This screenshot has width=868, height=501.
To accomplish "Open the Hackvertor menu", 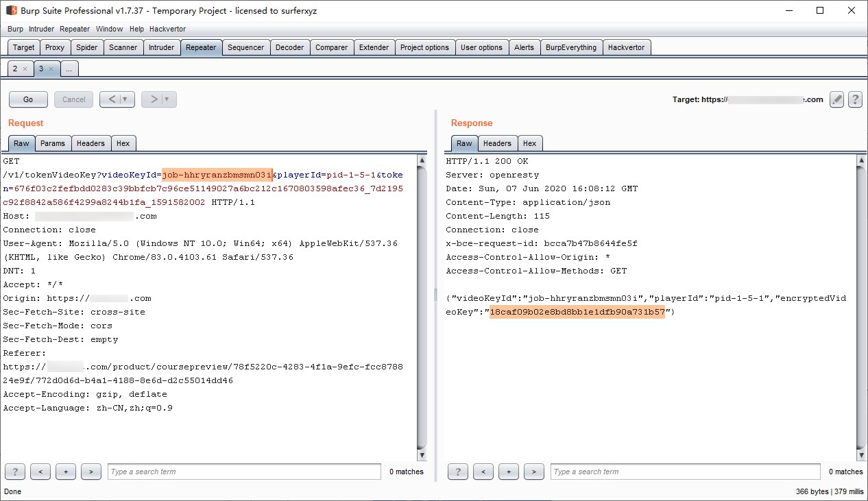I will coord(167,29).
